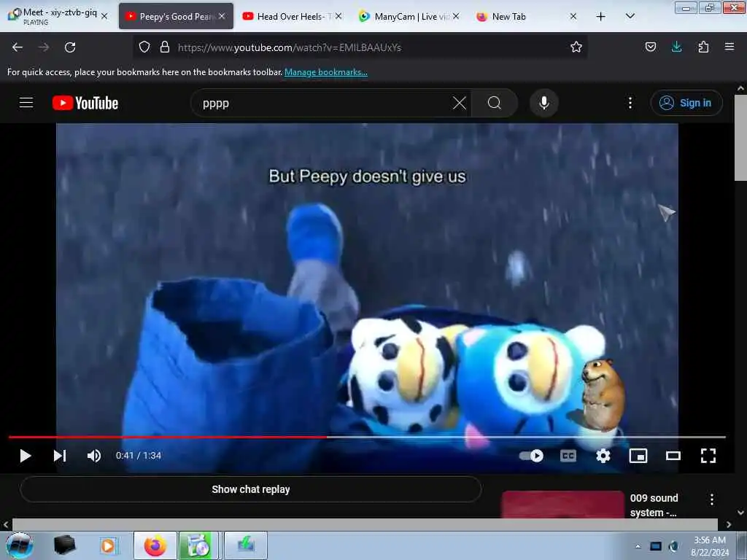The height and width of the screenshot is (560, 747).
Task: Toggle theater mode
Action: pyautogui.click(x=673, y=456)
